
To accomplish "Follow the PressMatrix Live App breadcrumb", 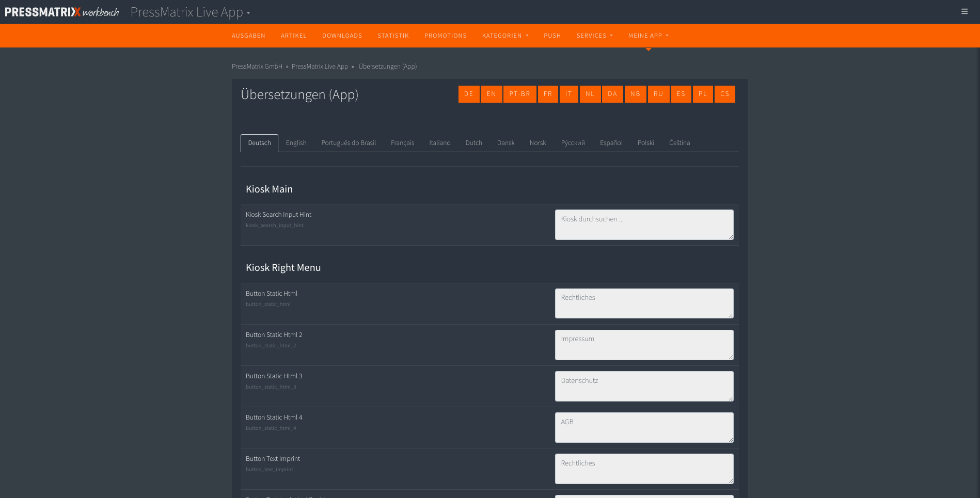I will 320,67.
